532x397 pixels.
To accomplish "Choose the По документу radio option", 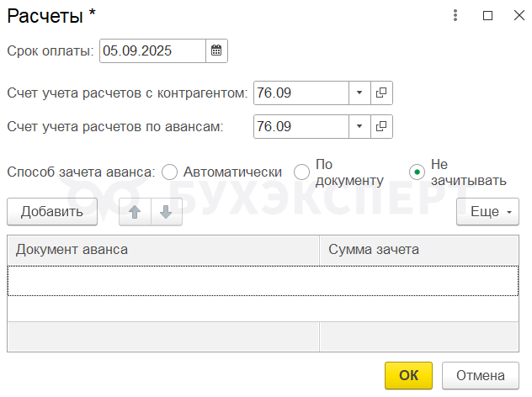I will (302, 172).
